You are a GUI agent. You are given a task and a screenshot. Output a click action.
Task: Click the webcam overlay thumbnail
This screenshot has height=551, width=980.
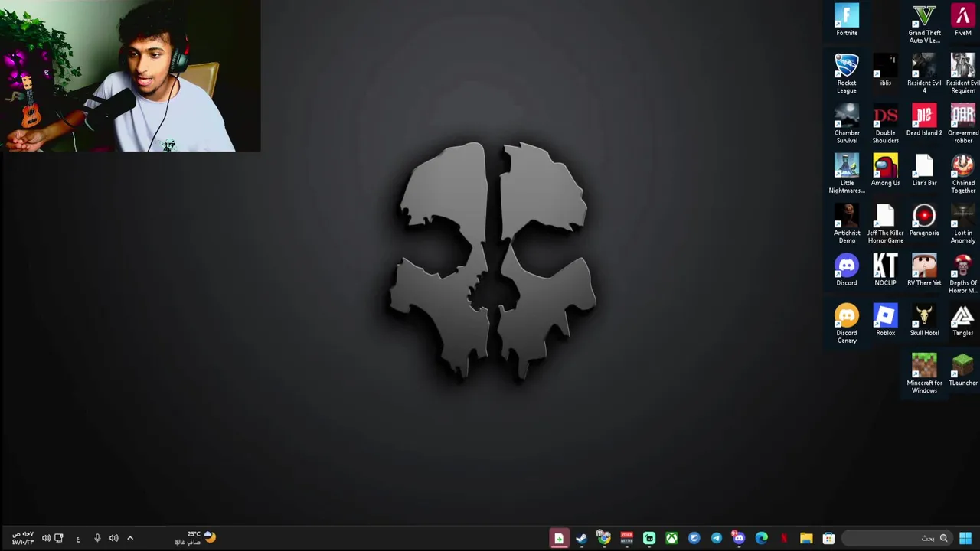click(x=130, y=76)
